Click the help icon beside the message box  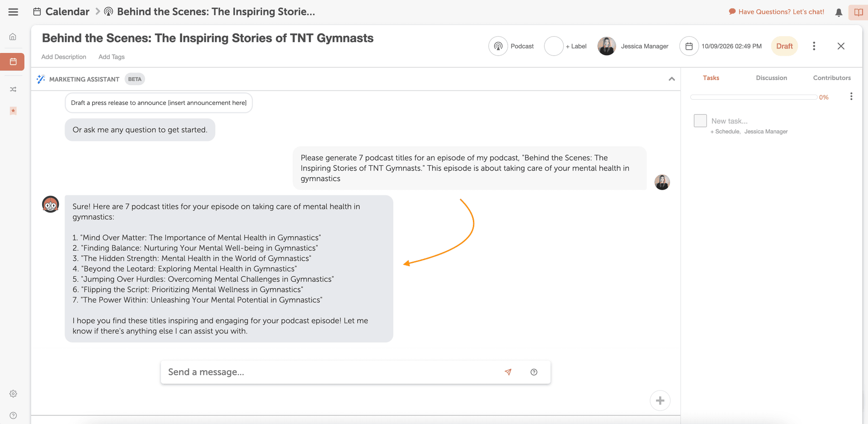534,372
